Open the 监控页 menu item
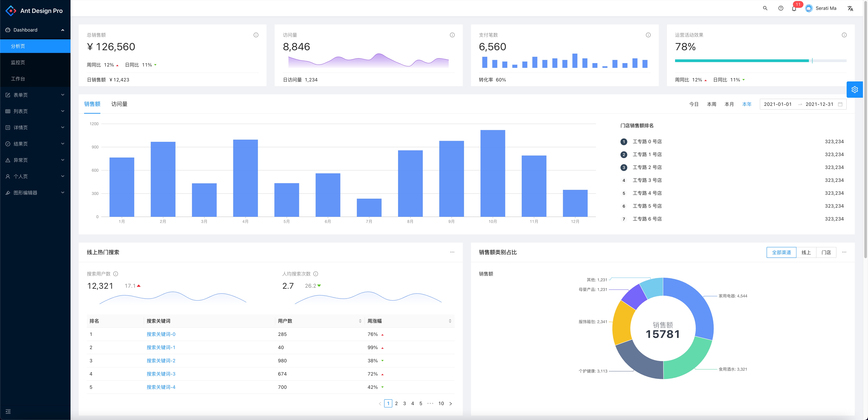This screenshot has height=420, width=868. pyautogui.click(x=18, y=62)
